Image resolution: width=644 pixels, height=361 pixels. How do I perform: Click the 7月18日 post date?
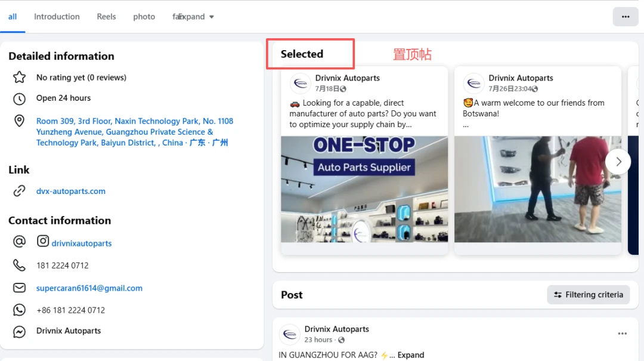327,89
